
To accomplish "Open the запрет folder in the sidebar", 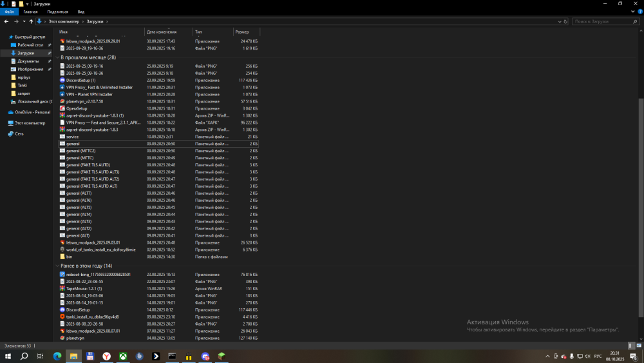I will (x=21, y=93).
